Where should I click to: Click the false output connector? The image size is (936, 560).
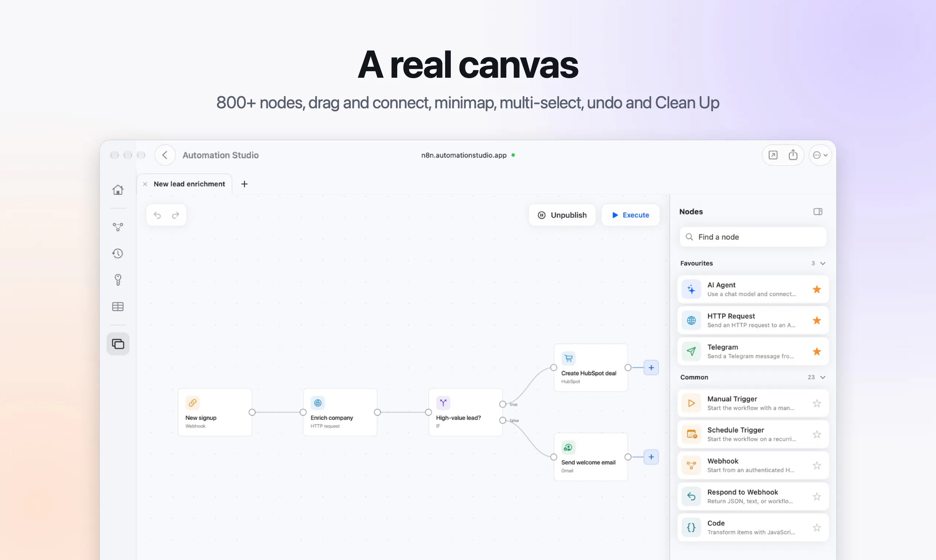502,420
